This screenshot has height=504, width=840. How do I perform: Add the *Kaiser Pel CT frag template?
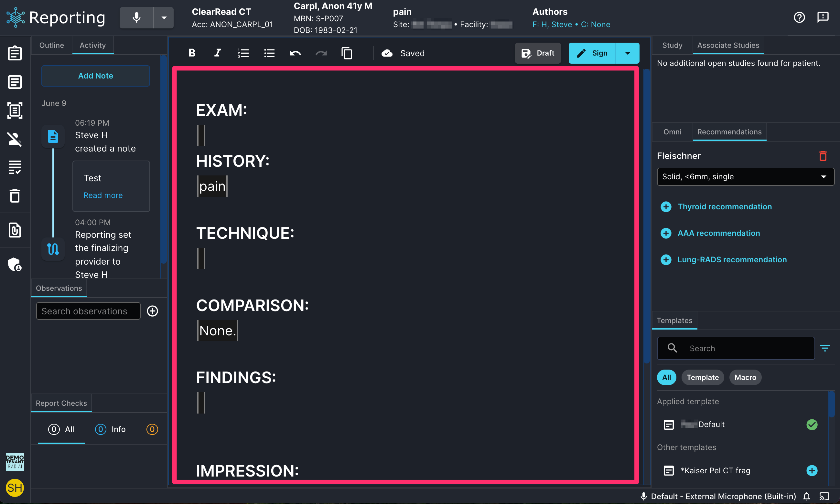812,470
